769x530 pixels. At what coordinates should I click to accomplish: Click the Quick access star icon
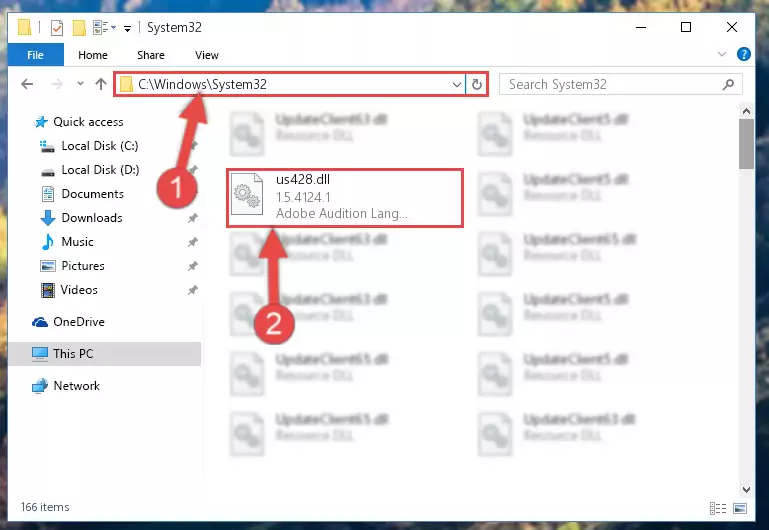click(41, 122)
